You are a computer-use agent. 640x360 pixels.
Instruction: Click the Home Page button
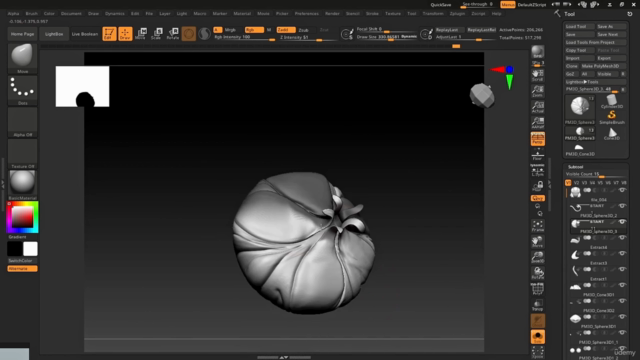(22, 34)
